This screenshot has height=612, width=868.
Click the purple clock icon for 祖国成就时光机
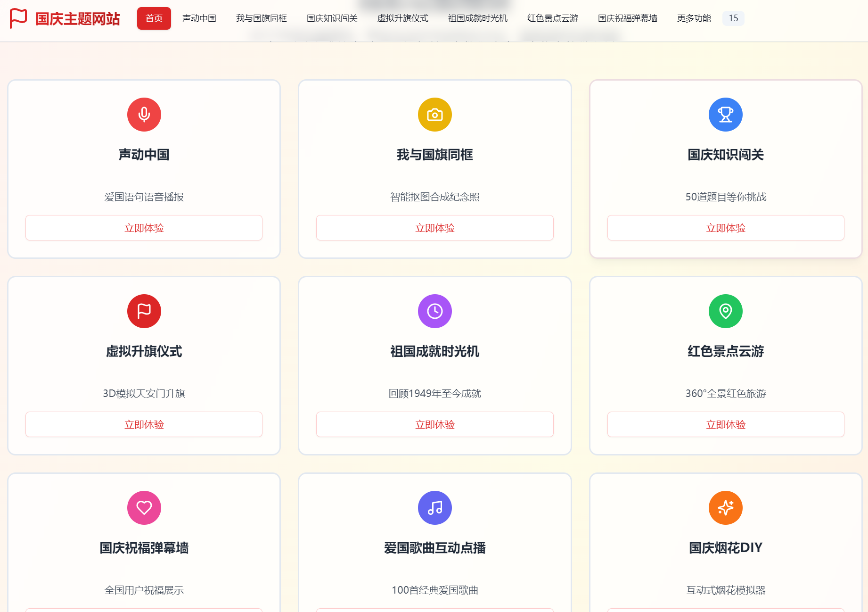434,311
